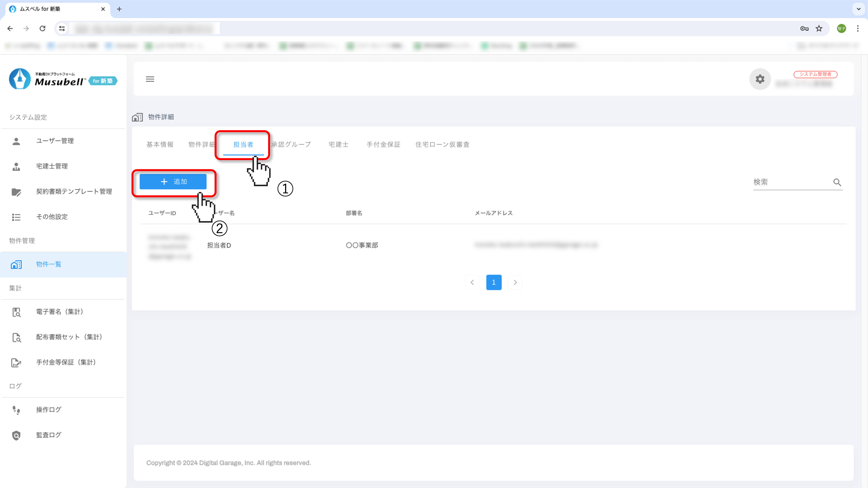This screenshot has height=488, width=868.
Task: Open 監査ログ in the sidebar
Action: click(48, 435)
